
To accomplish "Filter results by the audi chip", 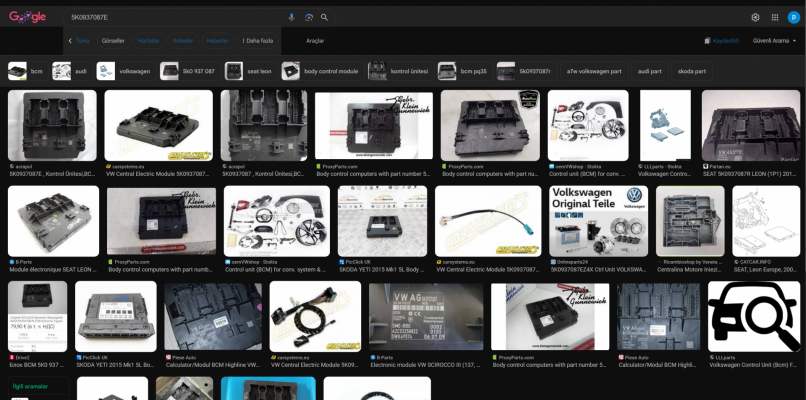I will 72,71.
